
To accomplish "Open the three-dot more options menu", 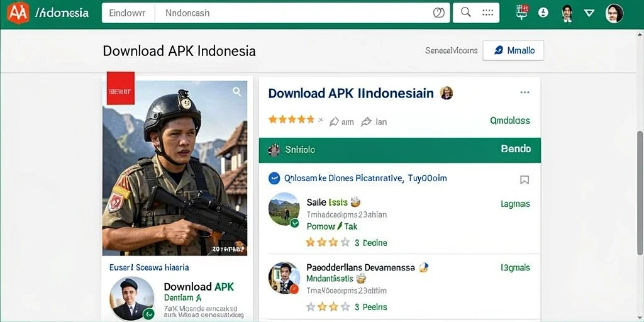I will click(x=525, y=92).
